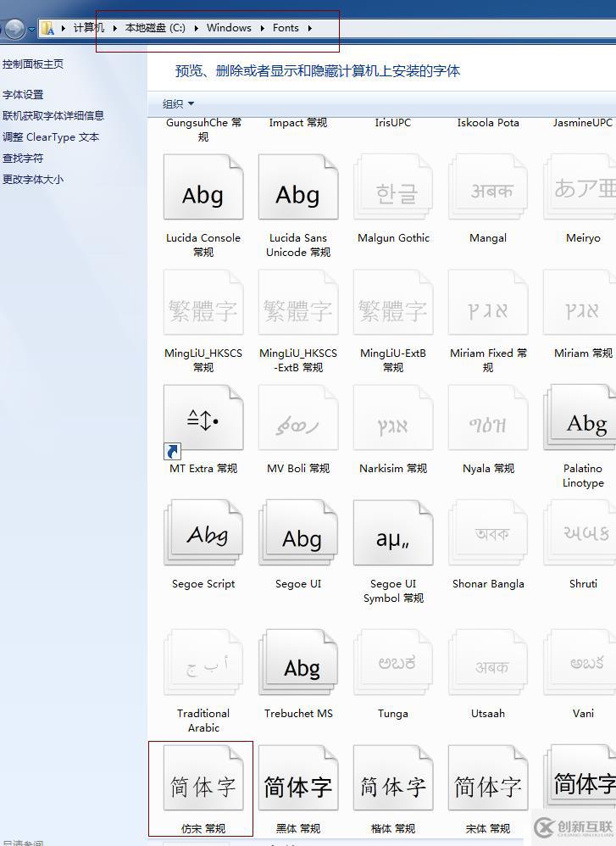
Task: Select the Shonar Bangla font icon
Action: pos(488,533)
